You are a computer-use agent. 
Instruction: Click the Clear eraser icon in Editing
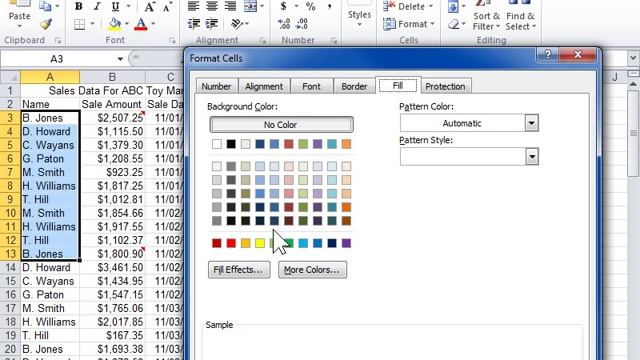pos(453,24)
